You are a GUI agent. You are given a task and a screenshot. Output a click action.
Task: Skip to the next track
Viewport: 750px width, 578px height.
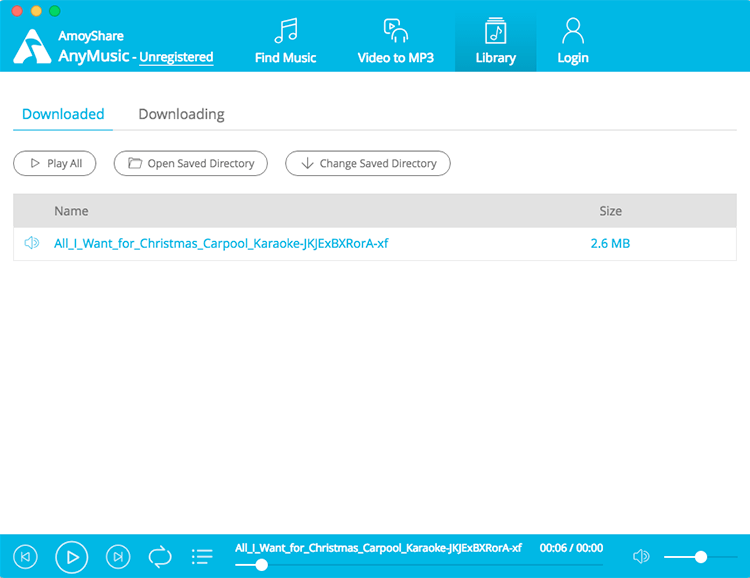(x=118, y=557)
